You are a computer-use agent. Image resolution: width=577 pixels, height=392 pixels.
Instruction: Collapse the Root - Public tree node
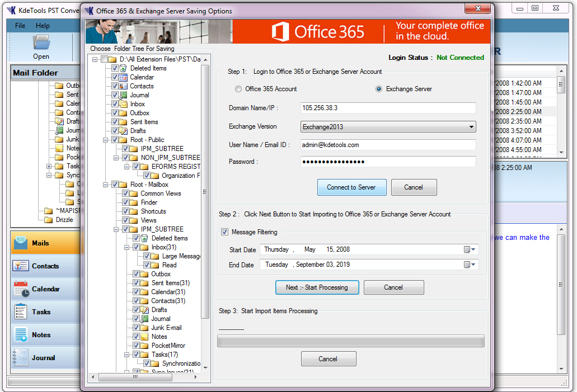click(x=104, y=139)
